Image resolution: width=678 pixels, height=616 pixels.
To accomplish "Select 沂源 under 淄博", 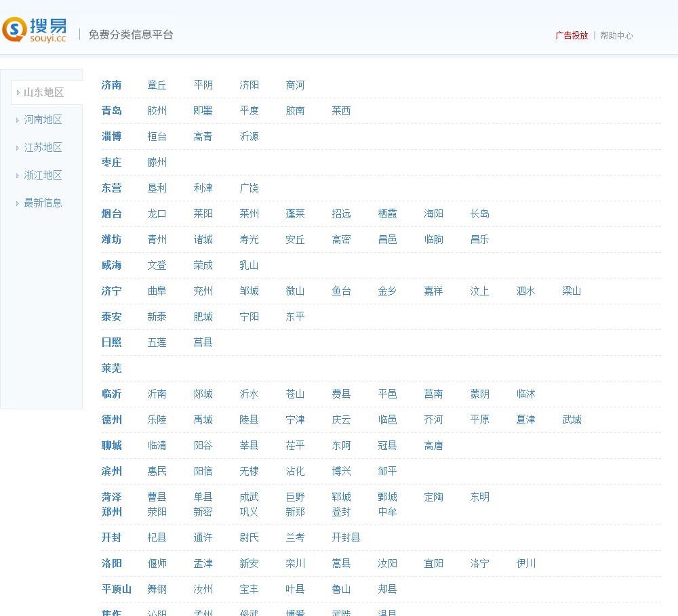I will coord(249,137).
